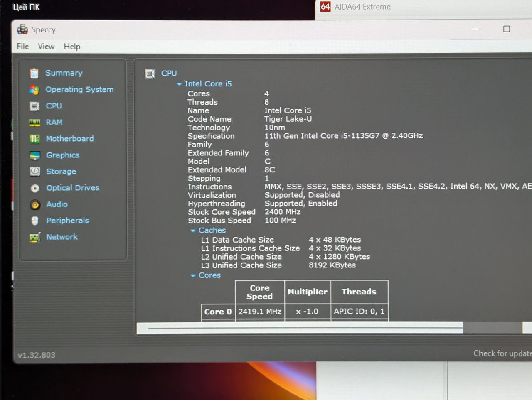The width and height of the screenshot is (532, 400).
Task: Click the Summary clipboard icon in sidebar
Action: (x=34, y=73)
